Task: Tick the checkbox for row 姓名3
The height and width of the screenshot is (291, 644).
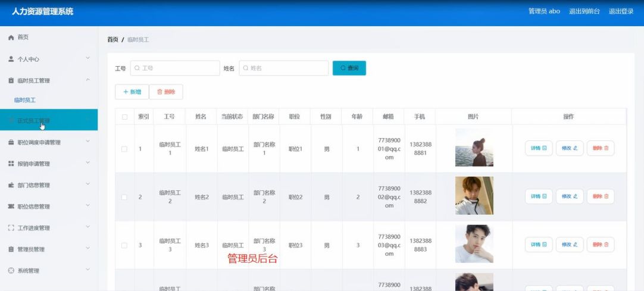Action: (124, 245)
